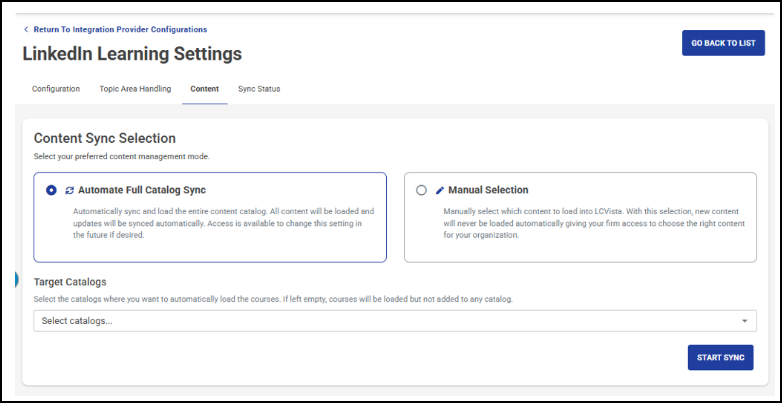Click the LinkedIn Learning Settings page title
This screenshot has height=403, width=782.
(132, 54)
